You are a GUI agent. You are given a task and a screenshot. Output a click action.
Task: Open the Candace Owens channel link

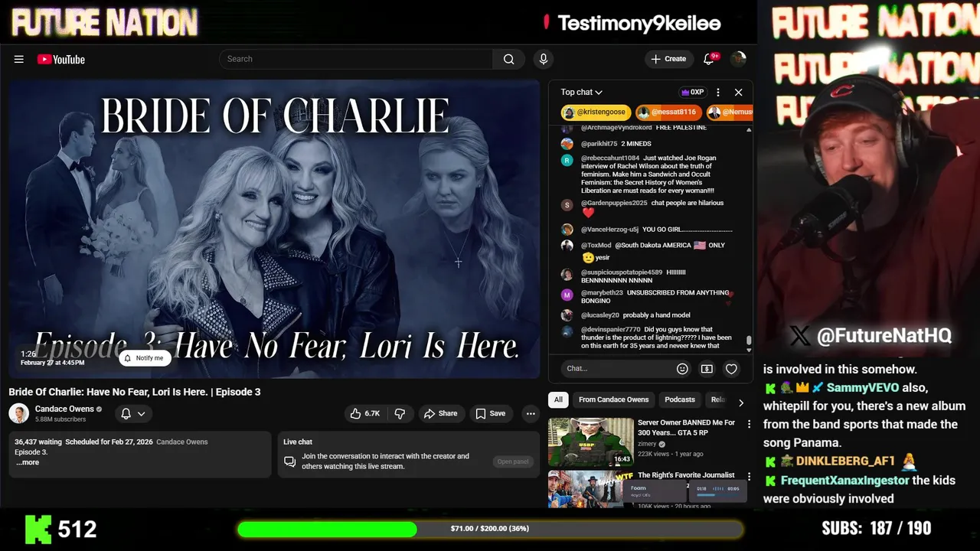[x=64, y=409]
